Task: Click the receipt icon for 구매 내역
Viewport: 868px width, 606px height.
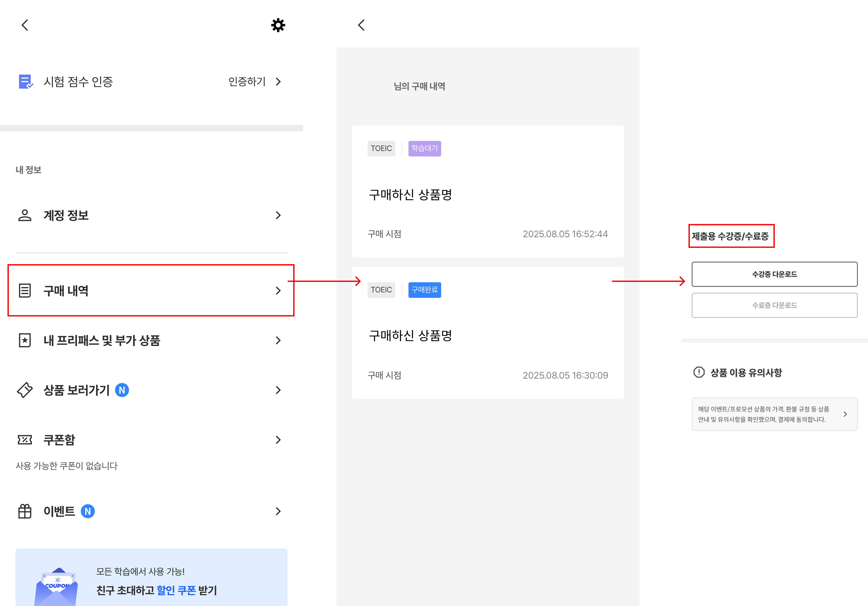Action: [x=25, y=291]
